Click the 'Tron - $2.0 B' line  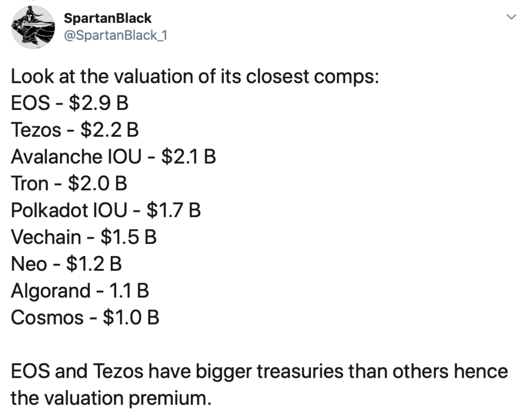click(x=69, y=184)
